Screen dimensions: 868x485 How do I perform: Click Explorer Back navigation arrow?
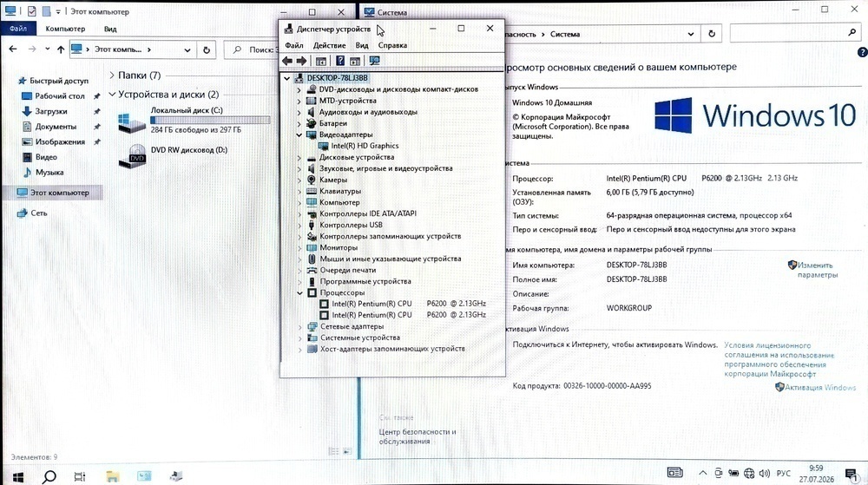[13, 49]
